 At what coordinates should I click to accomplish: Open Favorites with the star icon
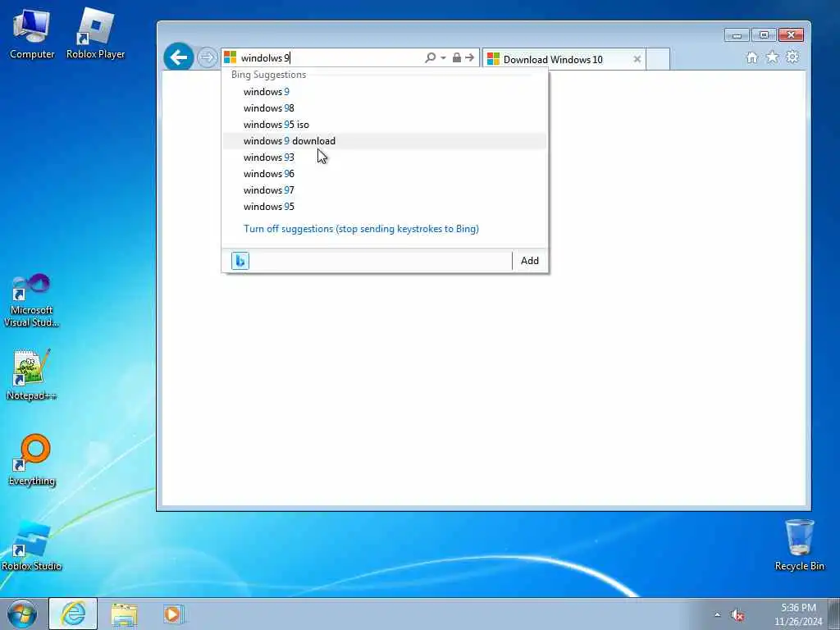tap(772, 57)
